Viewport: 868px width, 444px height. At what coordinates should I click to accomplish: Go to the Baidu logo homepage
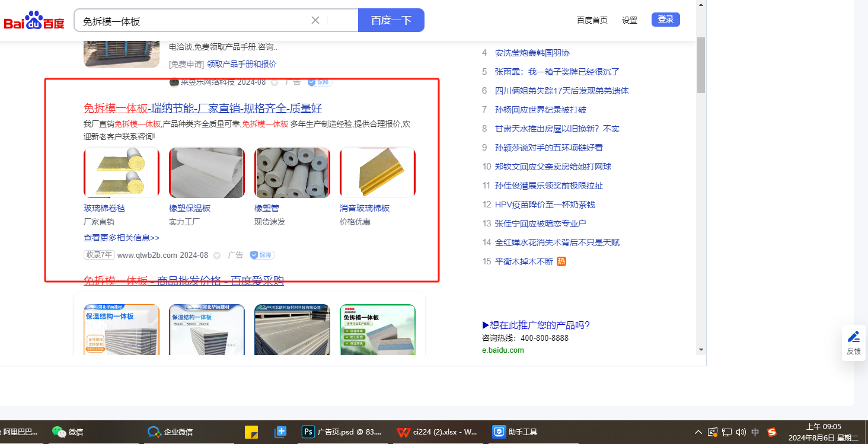point(34,21)
